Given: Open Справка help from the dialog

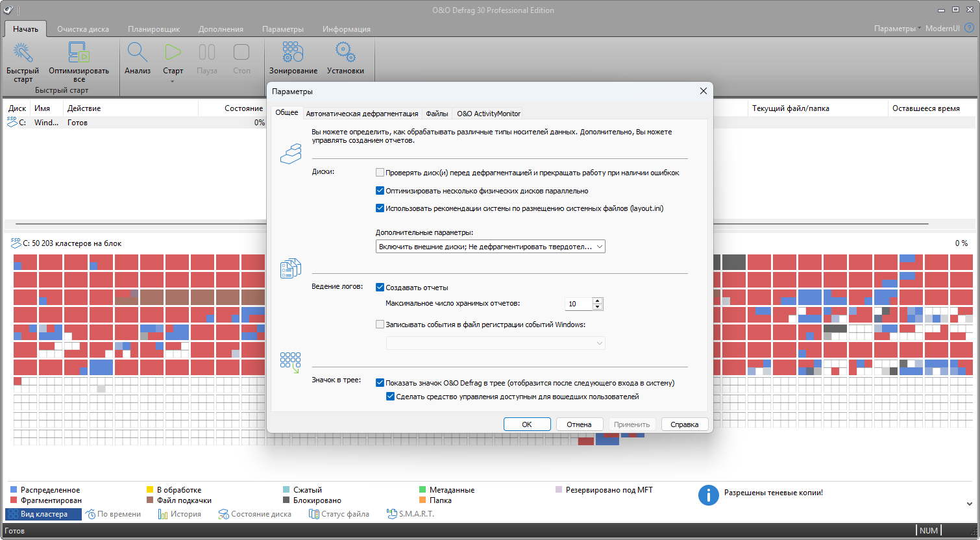Looking at the screenshot, I should (x=685, y=424).
